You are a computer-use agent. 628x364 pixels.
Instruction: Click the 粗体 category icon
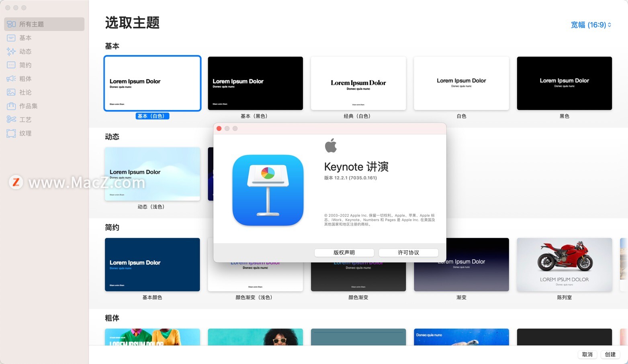click(11, 79)
